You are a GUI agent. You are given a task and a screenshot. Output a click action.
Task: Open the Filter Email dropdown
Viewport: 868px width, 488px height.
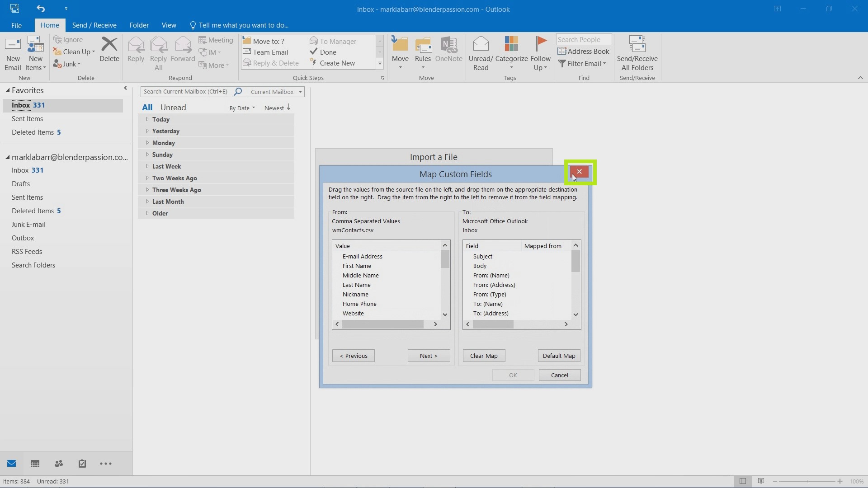[x=581, y=64]
